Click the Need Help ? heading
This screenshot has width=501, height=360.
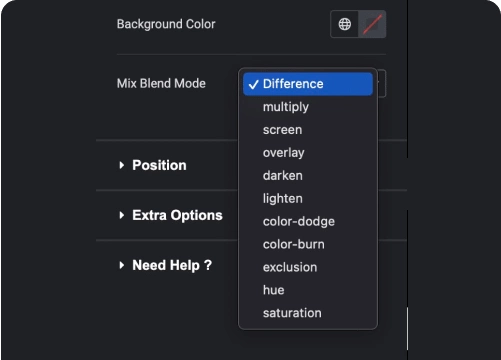[x=172, y=265]
